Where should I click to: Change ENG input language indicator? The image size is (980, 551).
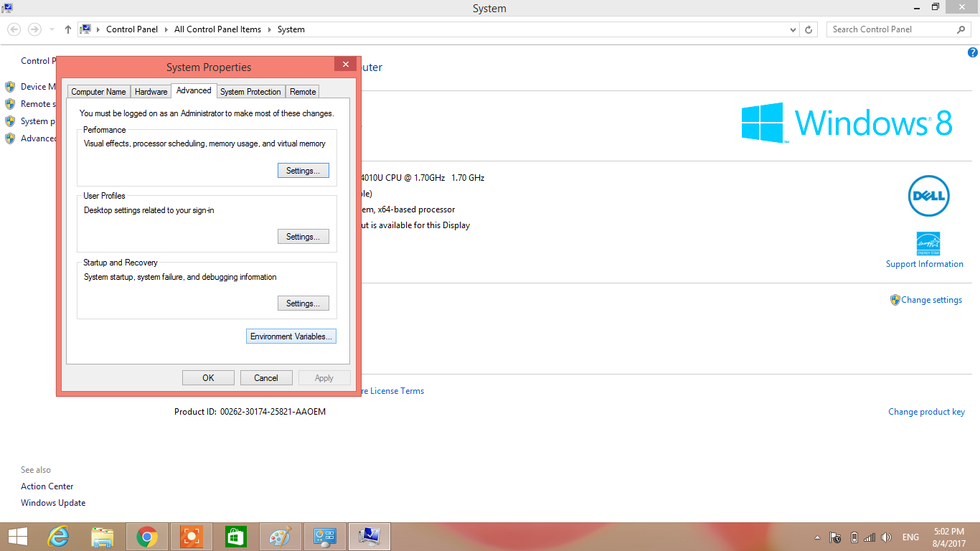point(910,537)
